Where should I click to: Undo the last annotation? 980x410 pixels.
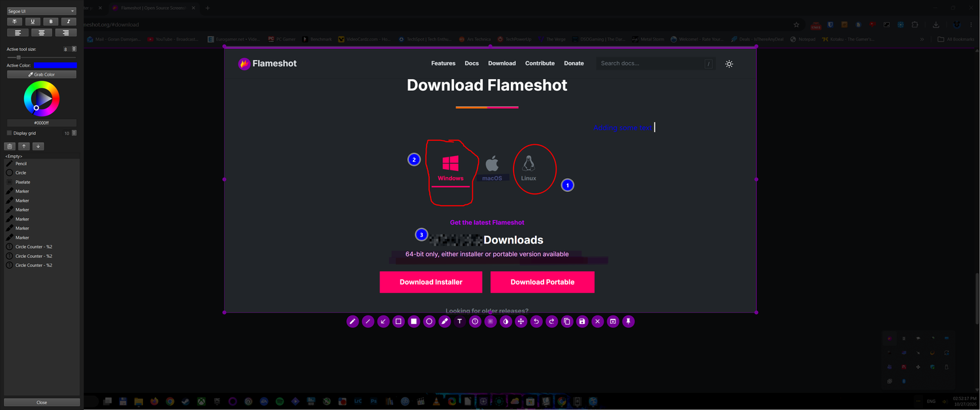pyautogui.click(x=536, y=321)
